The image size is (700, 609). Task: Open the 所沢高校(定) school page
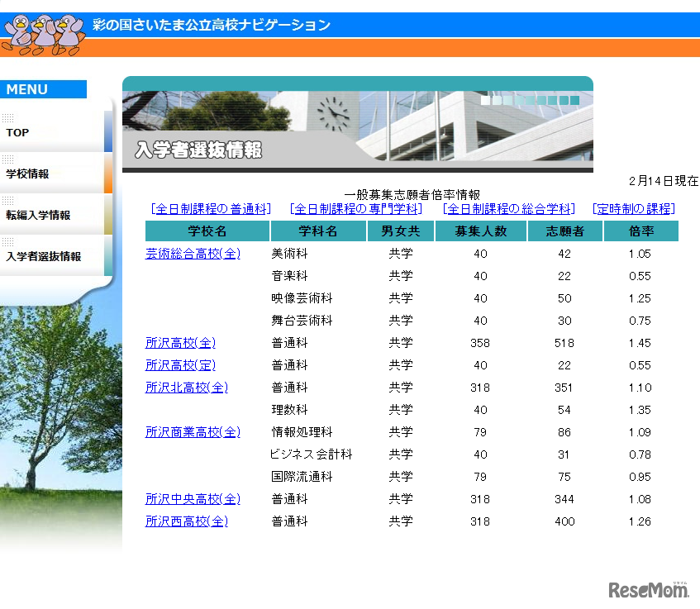[179, 365]
